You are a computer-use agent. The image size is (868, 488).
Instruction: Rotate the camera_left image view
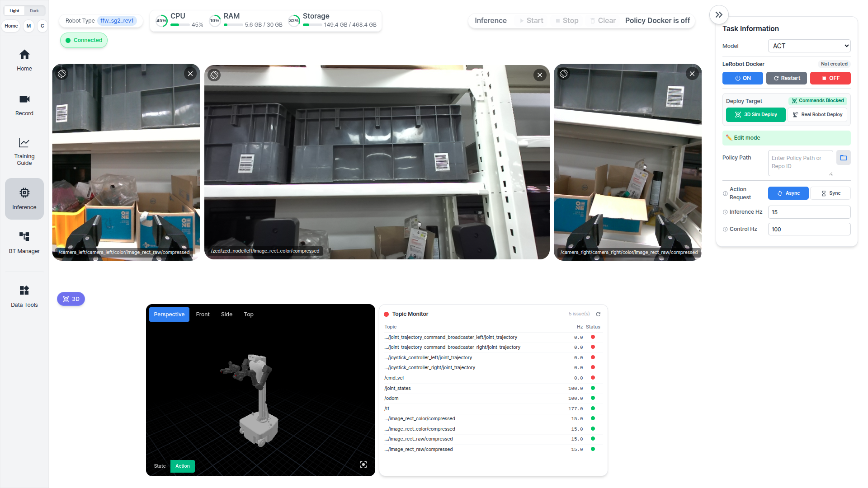[62, 74]
